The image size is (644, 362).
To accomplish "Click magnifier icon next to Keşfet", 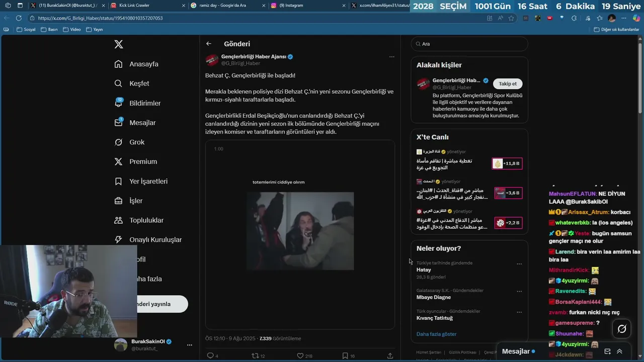I will (x=118, y=83).
